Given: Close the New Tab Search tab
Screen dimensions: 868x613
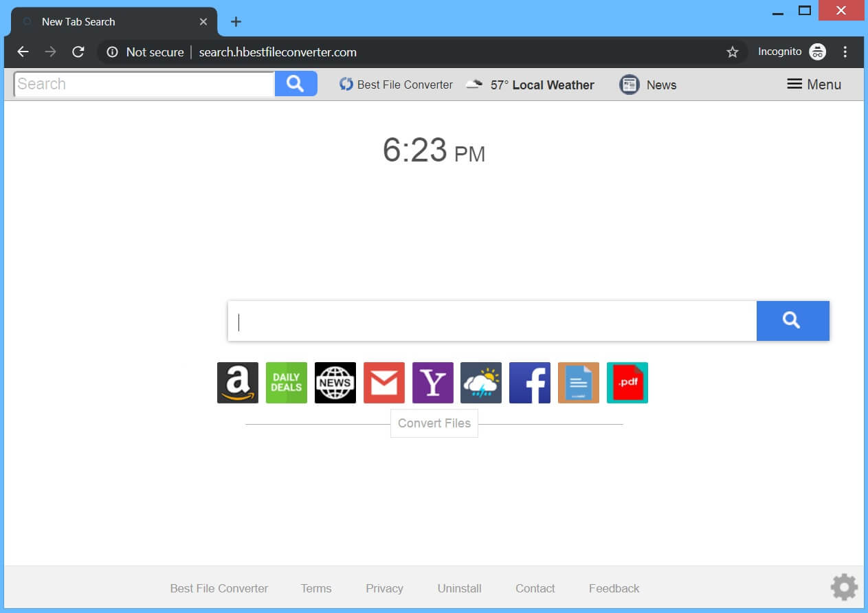Looking at the screenshot, I should coord(203,22).
